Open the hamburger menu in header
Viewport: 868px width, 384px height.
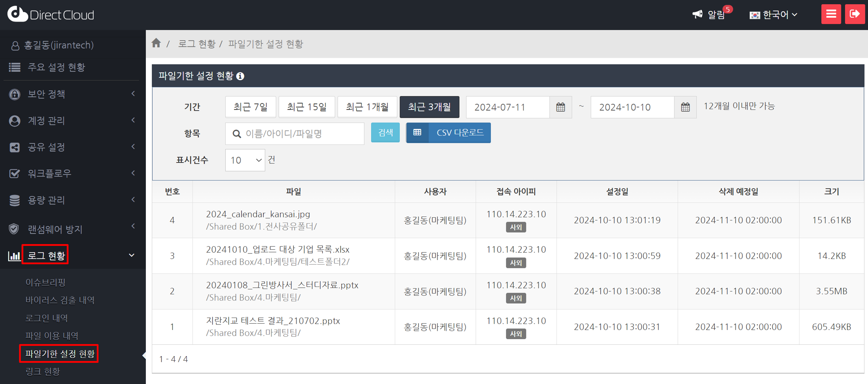tap(831, 14)
